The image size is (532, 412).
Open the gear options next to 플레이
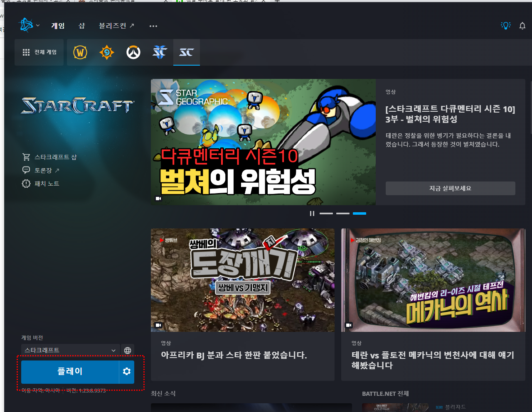[127, 372]
